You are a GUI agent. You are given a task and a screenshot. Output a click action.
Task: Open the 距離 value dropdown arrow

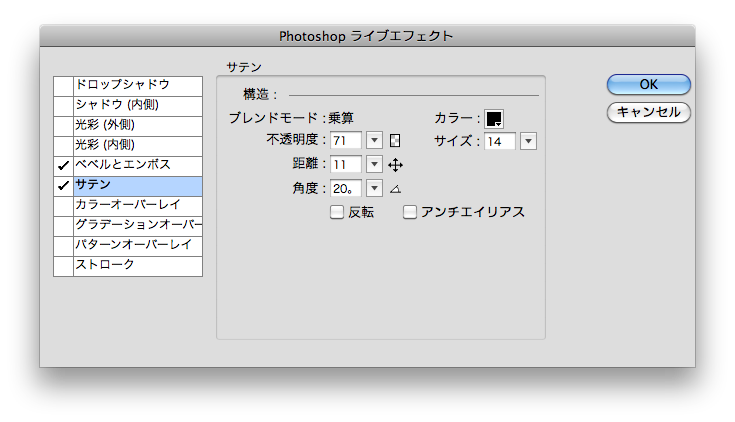375,165
